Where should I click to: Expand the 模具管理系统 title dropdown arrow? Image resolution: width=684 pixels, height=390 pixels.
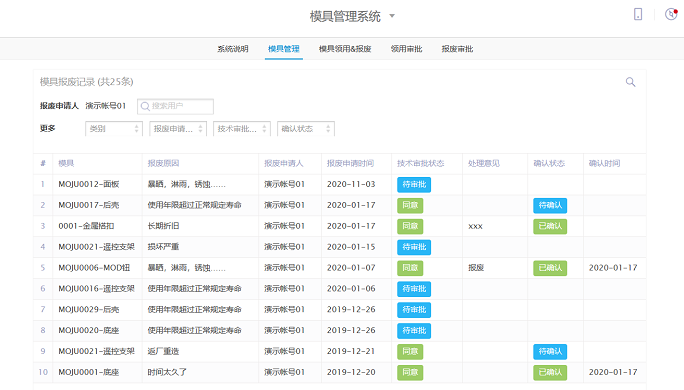(392, 16)
